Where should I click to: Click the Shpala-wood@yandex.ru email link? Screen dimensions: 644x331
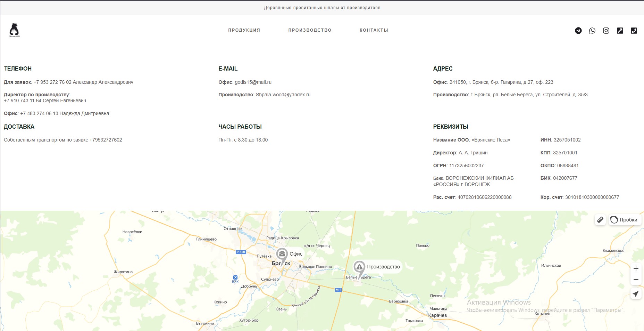pos(283,95)
